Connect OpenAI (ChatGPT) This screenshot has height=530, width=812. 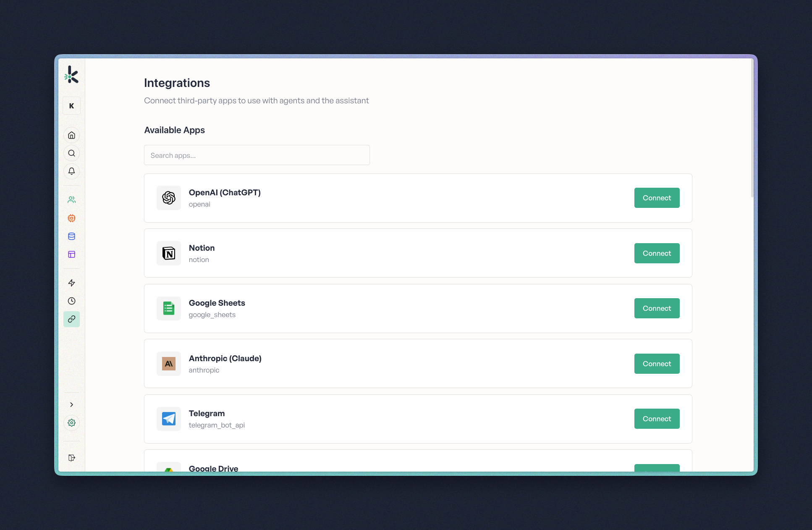coord(657,198)
